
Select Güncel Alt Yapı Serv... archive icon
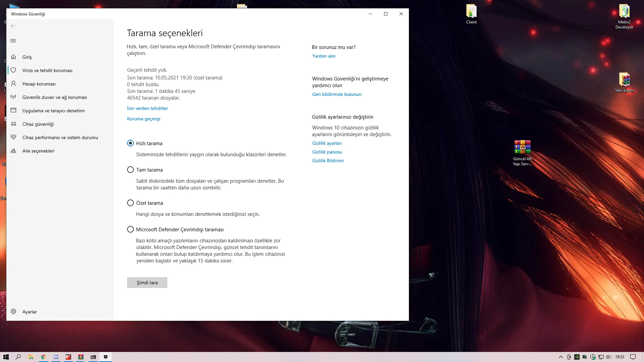point(522,153)
